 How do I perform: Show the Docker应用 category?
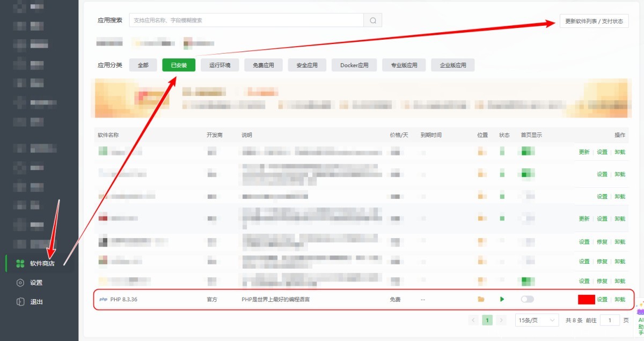tap(354, 65)
